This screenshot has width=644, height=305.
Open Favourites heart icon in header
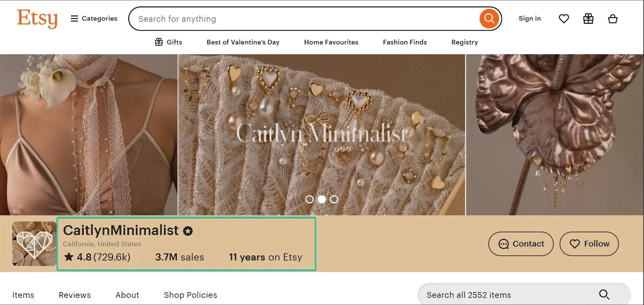pyautogui.click(x=564, y=19)
